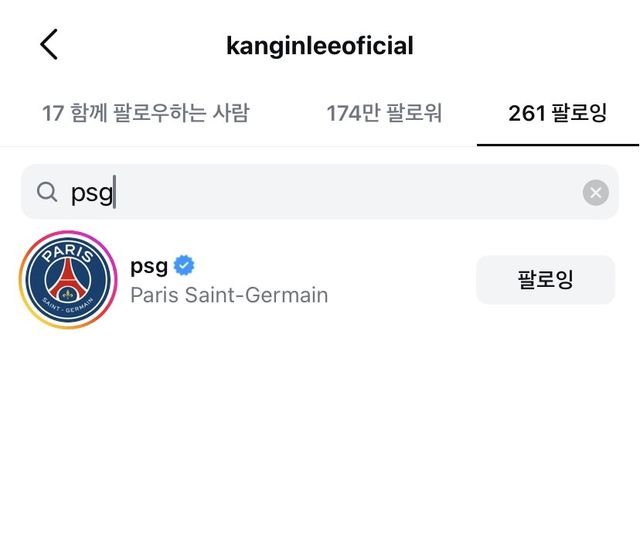640x556 pixels.
Task: Click the Paris Saint-Germain display name
Action: (229, 295)
